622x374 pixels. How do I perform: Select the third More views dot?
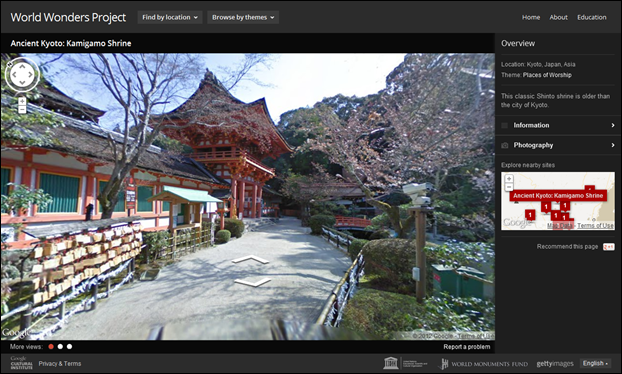(x=69, y=347)
